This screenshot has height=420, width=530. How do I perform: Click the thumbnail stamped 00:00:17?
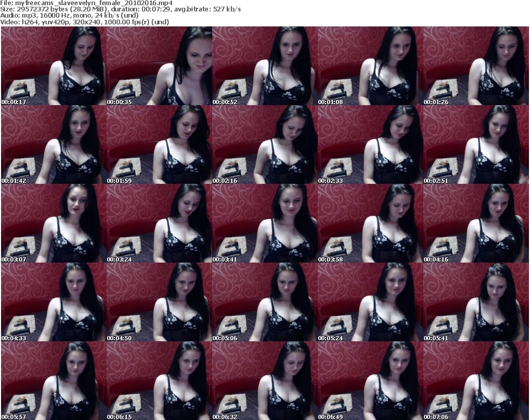pos(54,66)
